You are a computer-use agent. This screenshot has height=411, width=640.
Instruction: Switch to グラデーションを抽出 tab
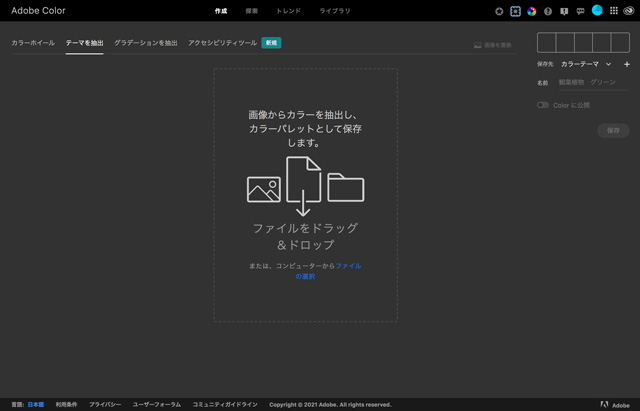pos(146,43)
